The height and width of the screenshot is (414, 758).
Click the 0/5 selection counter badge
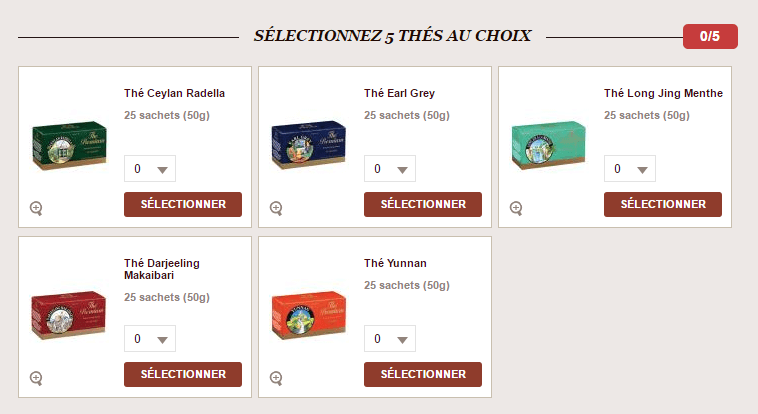pyautogui.click(x=710, y=37)
